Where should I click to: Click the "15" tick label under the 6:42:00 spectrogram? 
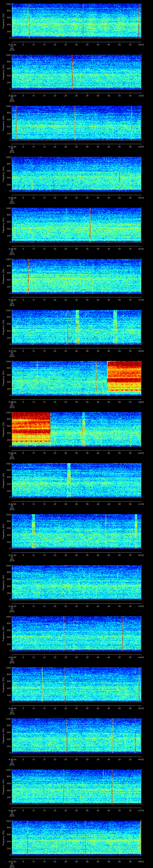[x=44, y=606]
